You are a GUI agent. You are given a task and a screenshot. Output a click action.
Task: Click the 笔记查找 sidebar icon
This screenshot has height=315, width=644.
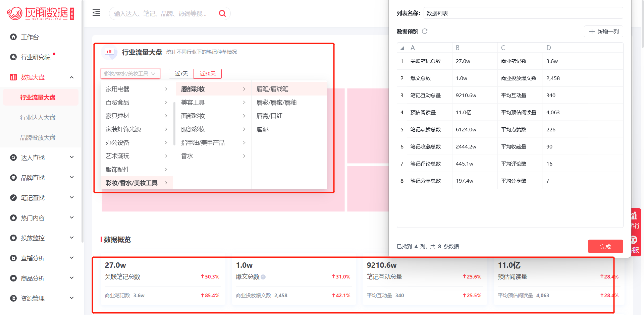coord(13,198)
